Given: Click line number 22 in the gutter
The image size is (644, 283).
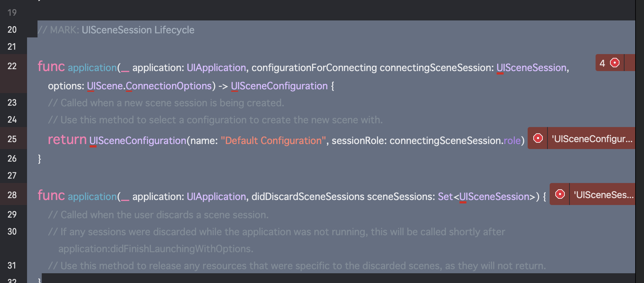Looking at the screenshot, I should pyautogui.click(x=12, y=66).
